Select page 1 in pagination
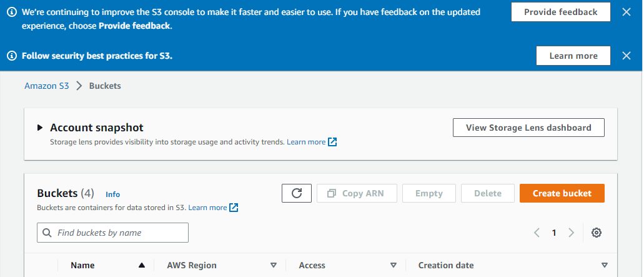The width and height of the screenshot is (644, 277). point(553,233)
